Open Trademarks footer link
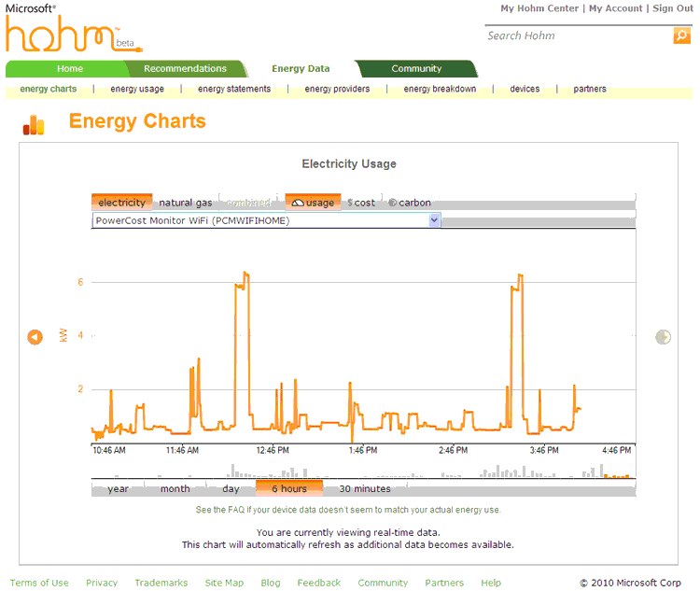700x591 pixels. click(161, 583)
